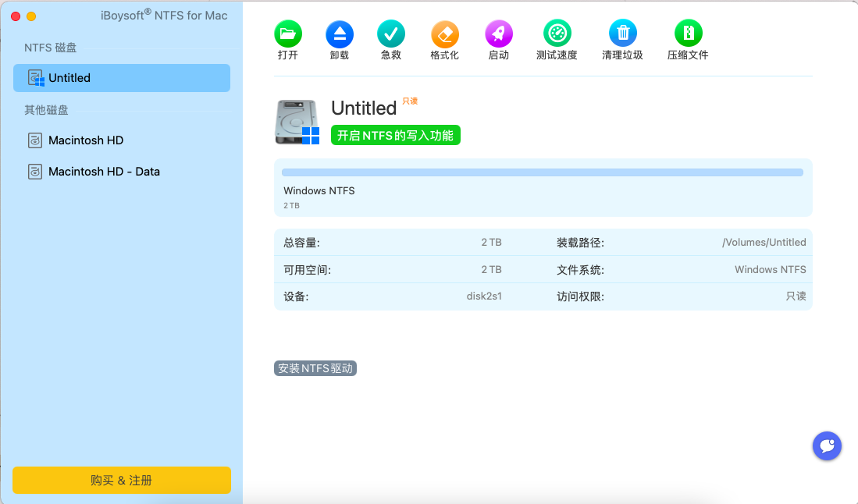Open 购买 & 注册 purchase page
Viewport: 858px width, 504px height.
[x=121, y=480]
